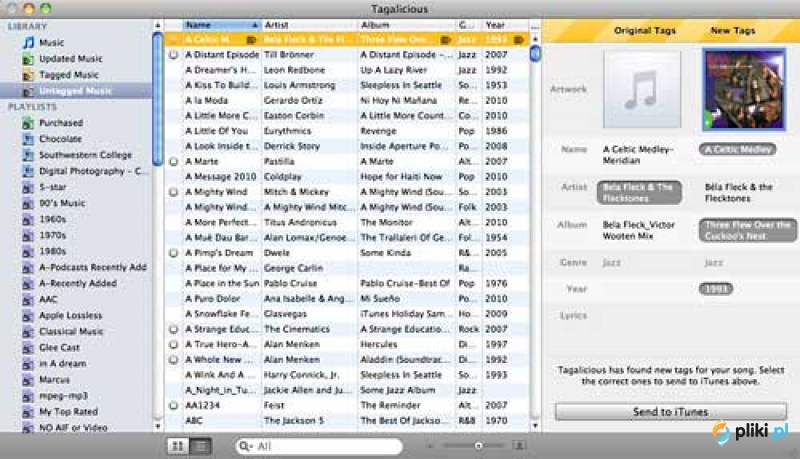Click the AAC smart playlist icon
Image resolution: width=800 pixels, height=459 pixels.
click(x=29, y=299)
